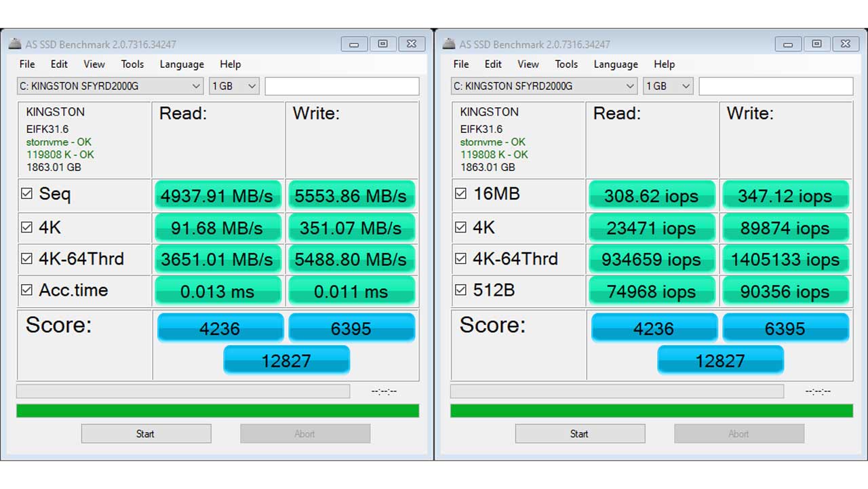Click the 4937.91 MB/s Seq read result

pyautogui.click(x=218, y=195)
